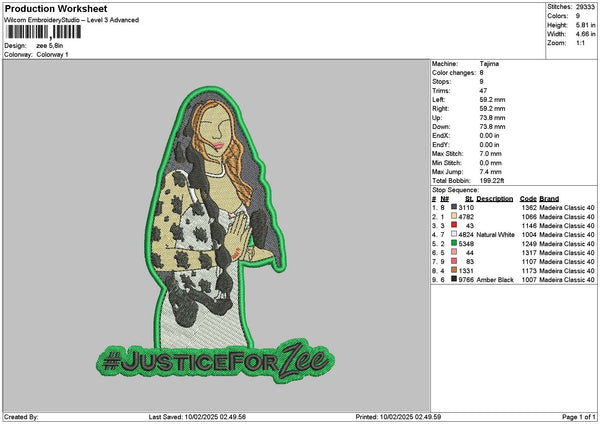The width and height of the screenshot is (600, 424).
Task: Click the 'St.' stitch count column header
Action: 468,198
